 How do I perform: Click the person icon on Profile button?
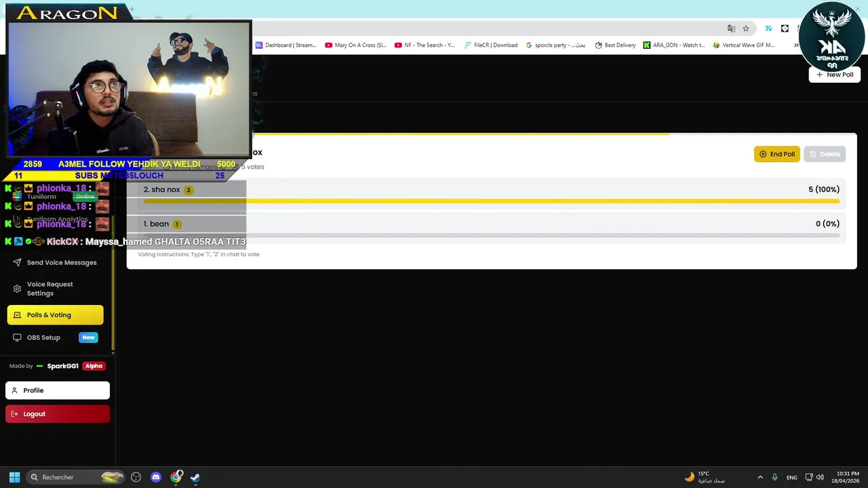click(x=15, y=390)
